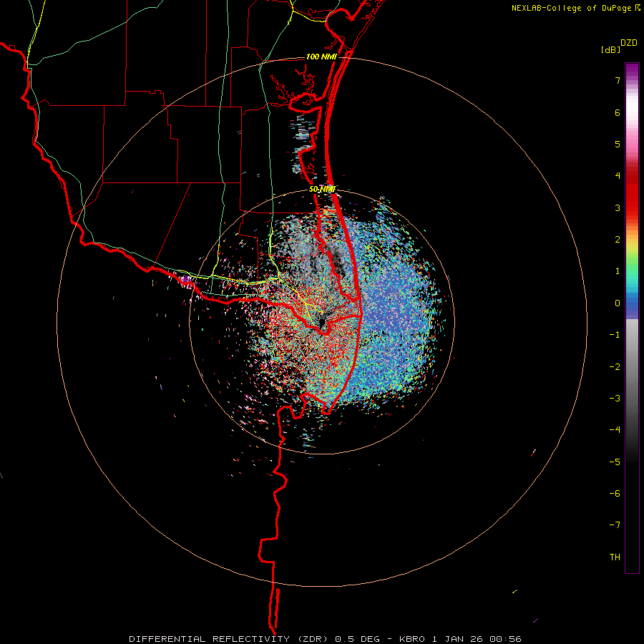This screenshot has width=644, height=644.
Task: Pick the purple segment atop the color bar
Action: point(632,70)
